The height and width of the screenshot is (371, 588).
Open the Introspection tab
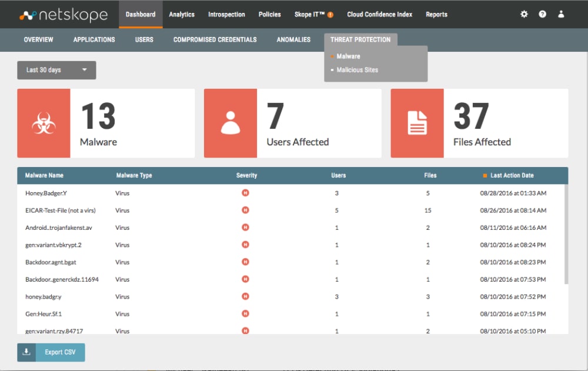(226, 14)
